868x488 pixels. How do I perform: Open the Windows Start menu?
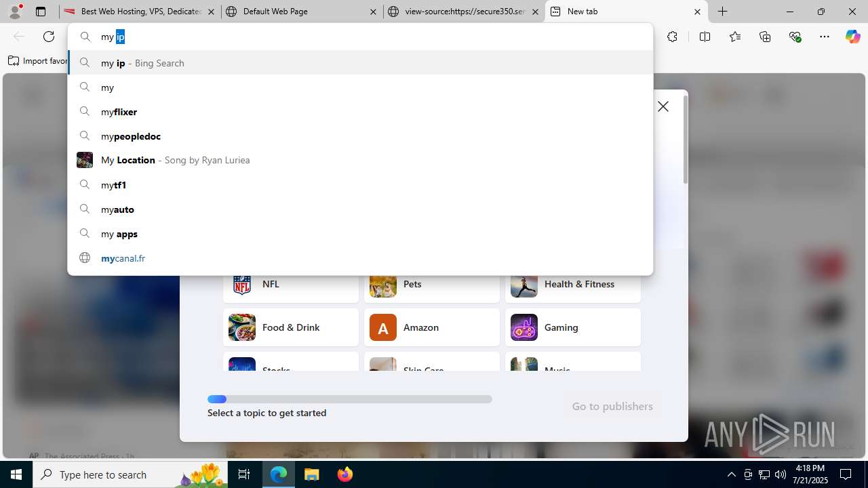(x=16, y=474)
